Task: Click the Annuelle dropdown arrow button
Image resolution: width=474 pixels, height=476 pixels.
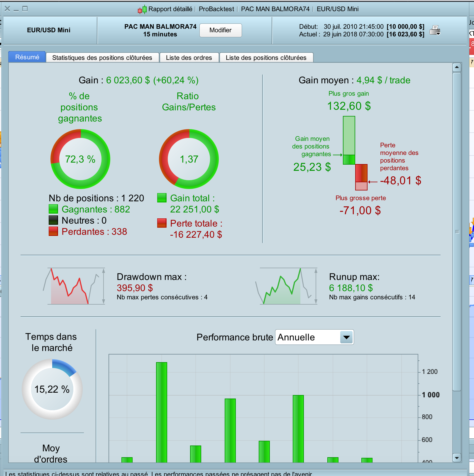Action: click(x=346, y=337)
